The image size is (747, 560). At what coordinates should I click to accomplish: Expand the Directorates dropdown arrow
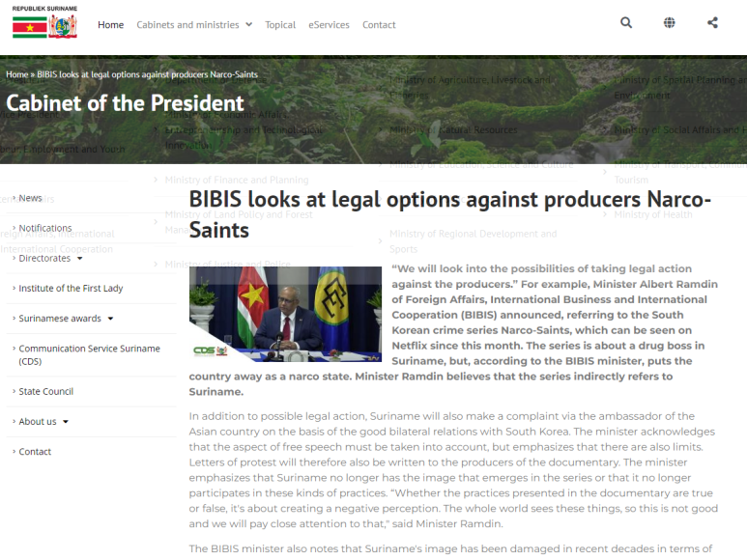[79, 259]
